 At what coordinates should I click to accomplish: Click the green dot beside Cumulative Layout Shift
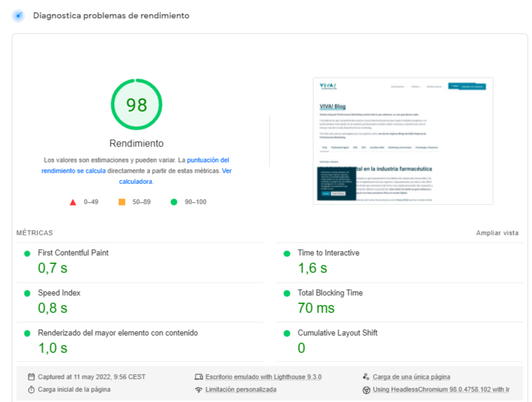click(287, 333)
